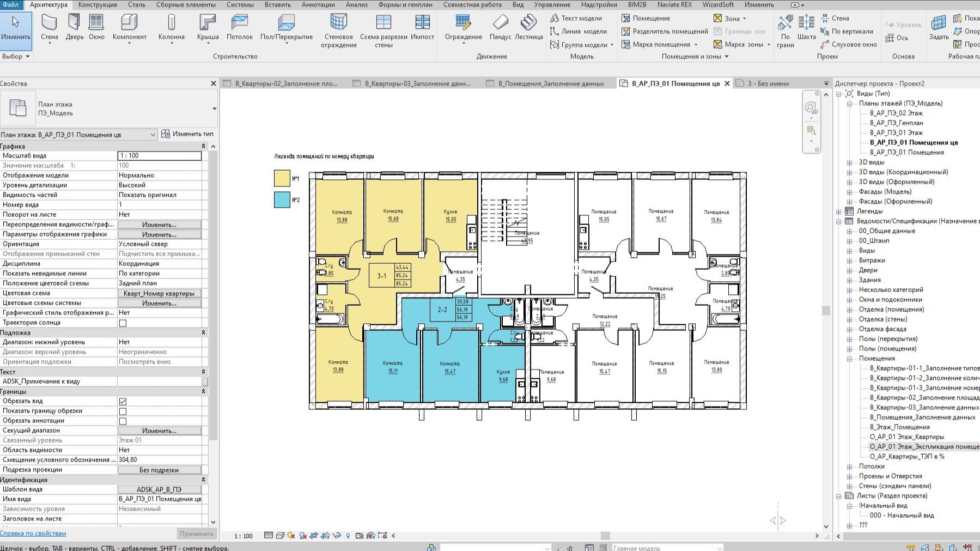Click the ADSK_AP_В_ПЭ view template button
Image resolution: width=980 pixels, height=551 pixels.
click(159, 489)
